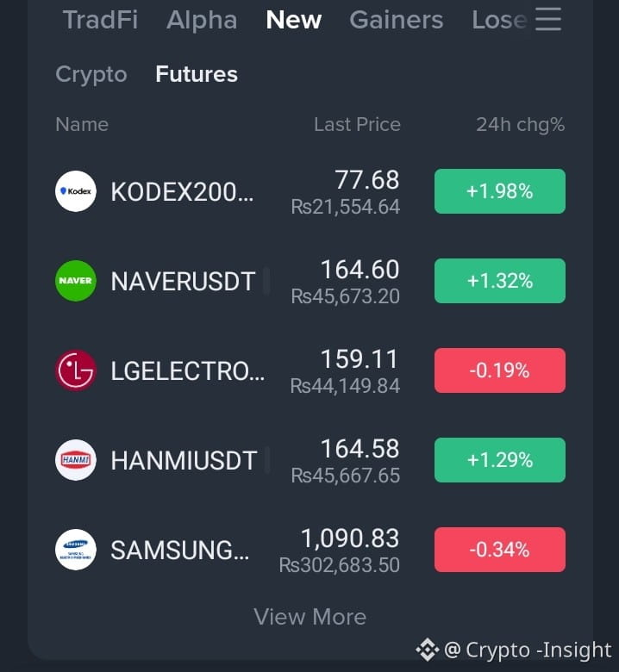Click the Binance logo in watermark
Screen dimensions: 619x672
coord(428,650)
